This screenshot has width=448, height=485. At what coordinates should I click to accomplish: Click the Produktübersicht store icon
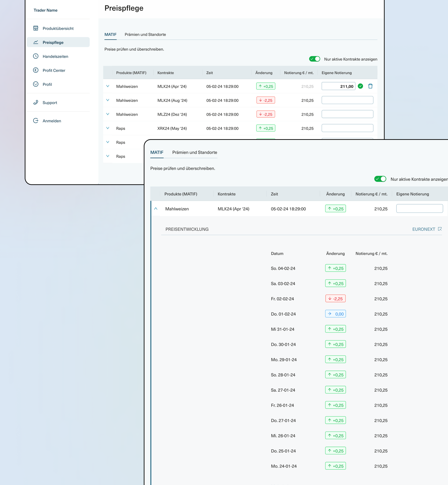pos(36,28)
